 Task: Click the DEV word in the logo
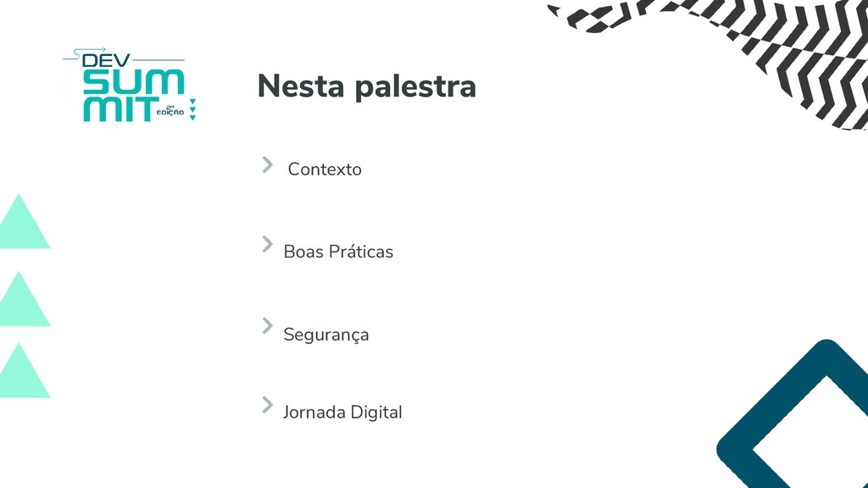pos(106,60)
